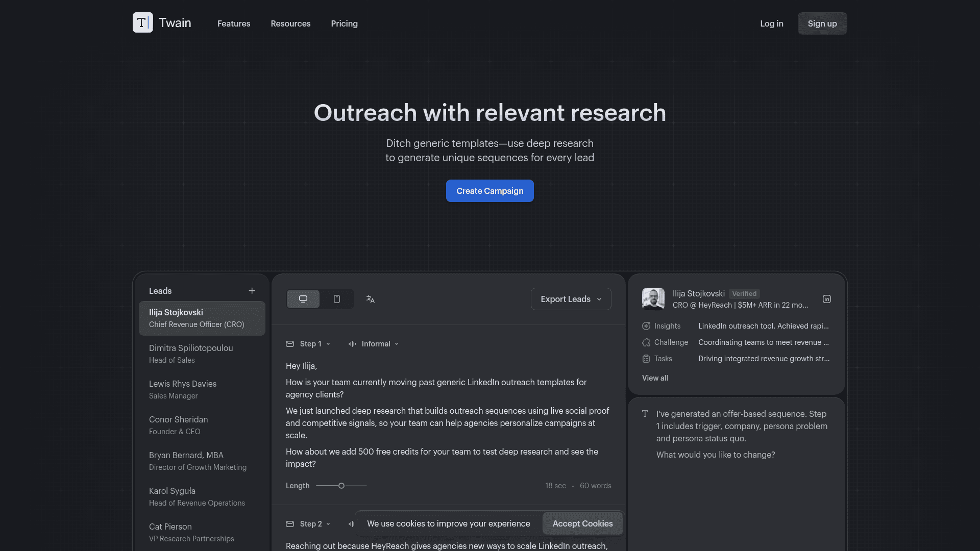Add a new lead with plus icon
Image resolution: width=980 pixels, height=551 pixels.
(252, 291)
